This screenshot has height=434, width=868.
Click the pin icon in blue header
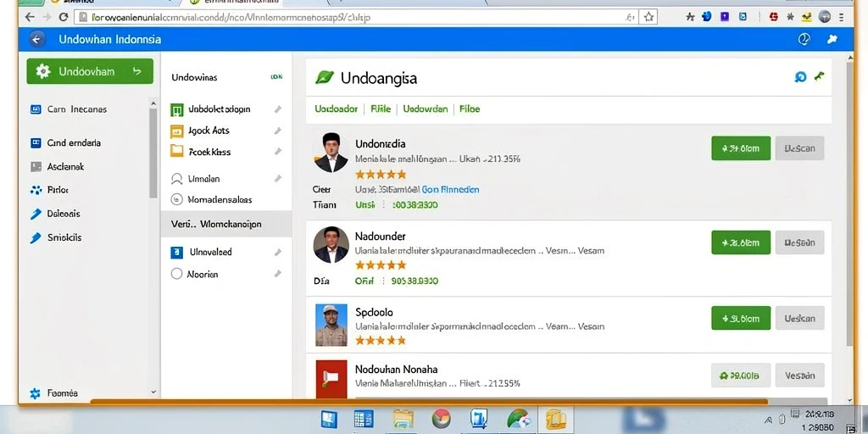(x=832, y=39)
